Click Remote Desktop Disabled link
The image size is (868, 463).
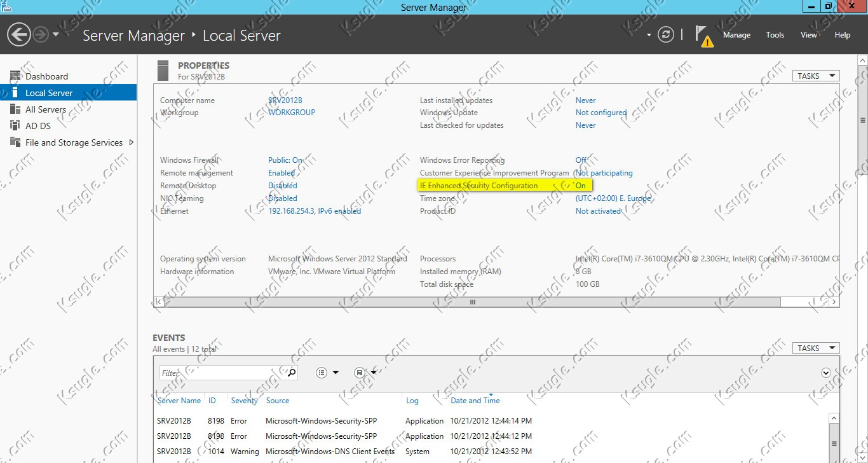click(283, 186)
